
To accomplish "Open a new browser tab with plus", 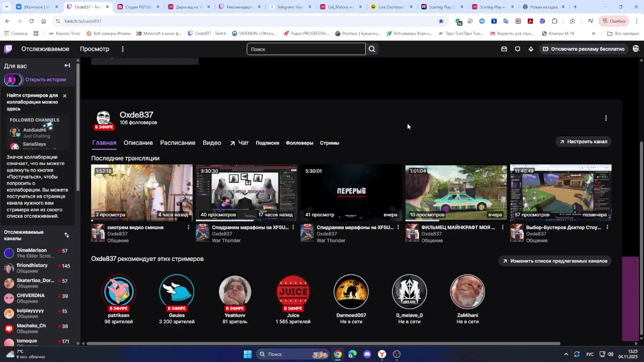I will pyautogui.click(x=575, y=7).
